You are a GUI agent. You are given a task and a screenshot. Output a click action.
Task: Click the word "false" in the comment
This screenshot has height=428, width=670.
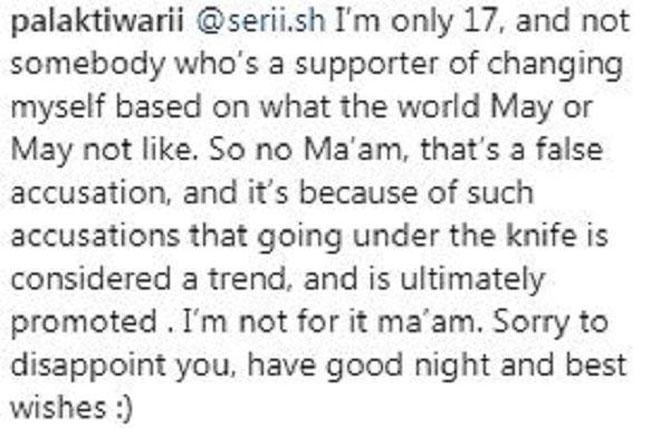click(x=569, y=149)
